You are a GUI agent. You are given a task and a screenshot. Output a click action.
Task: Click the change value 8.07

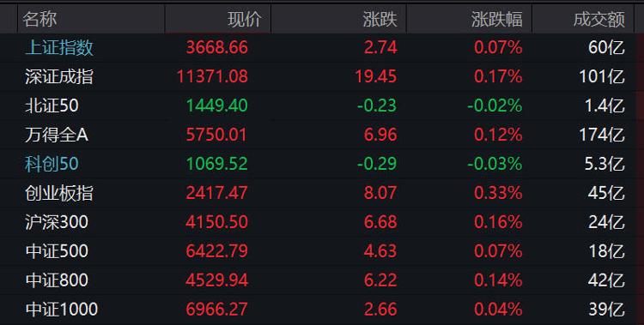[380, 193]
